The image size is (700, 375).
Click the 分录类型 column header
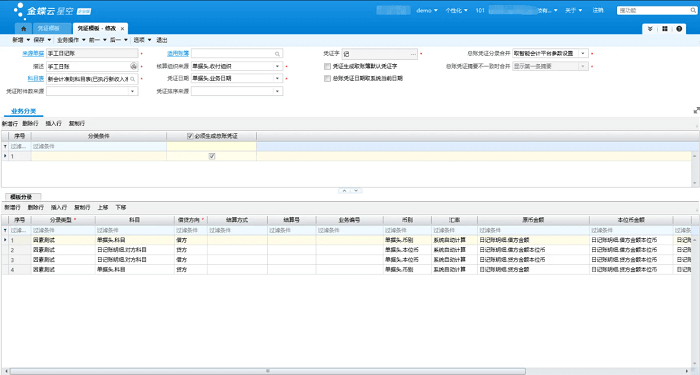pyautogui.click(x=63, y=220)
